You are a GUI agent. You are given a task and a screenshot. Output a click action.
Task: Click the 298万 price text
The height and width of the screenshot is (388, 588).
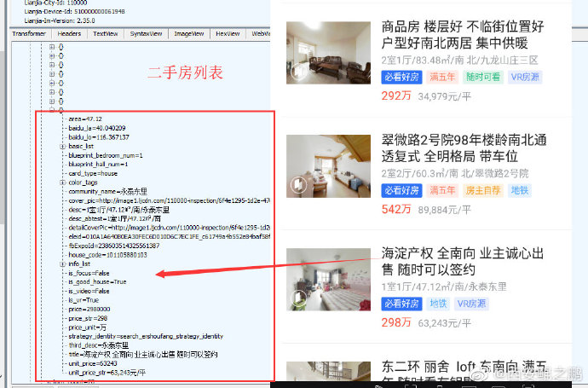396,322
